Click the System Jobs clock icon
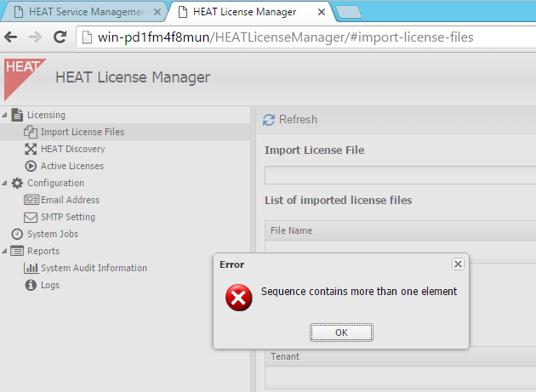The image size is (536, 392). point(17,234)
